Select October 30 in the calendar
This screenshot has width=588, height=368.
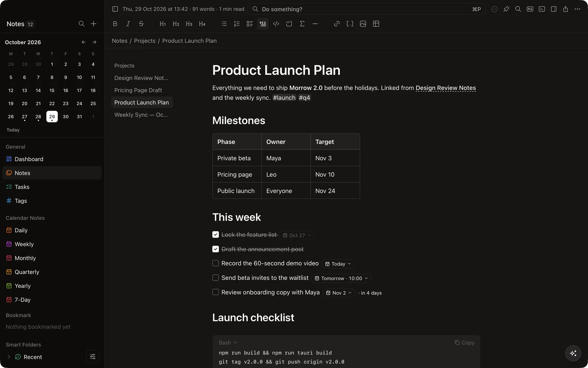[66, 116]
